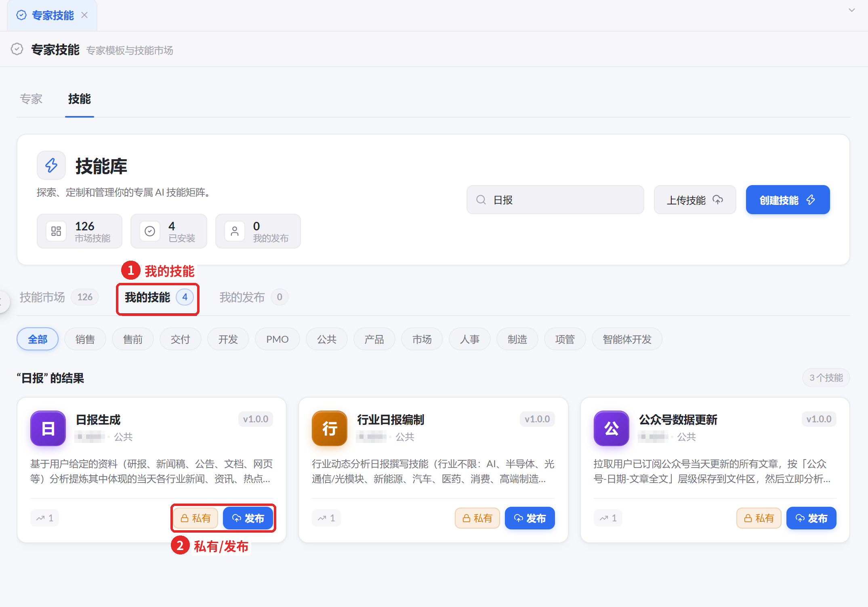Publish the 日报生成 skill
Image resolution: width=868 pixels, height=607 pixels.
click(x=248, y=518)
